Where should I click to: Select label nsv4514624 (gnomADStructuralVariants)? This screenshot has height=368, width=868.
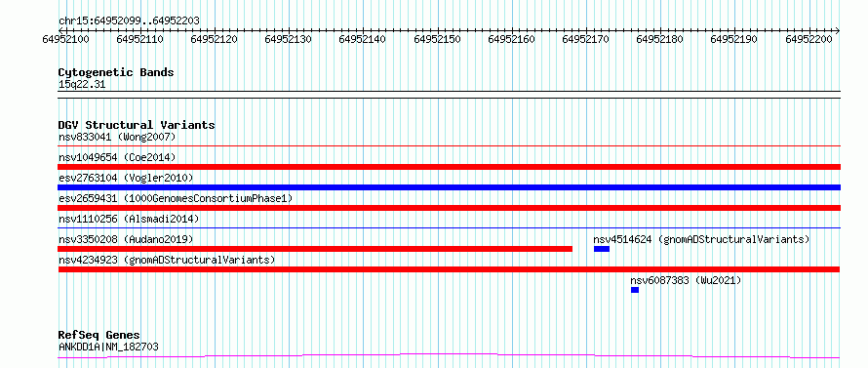701,239
